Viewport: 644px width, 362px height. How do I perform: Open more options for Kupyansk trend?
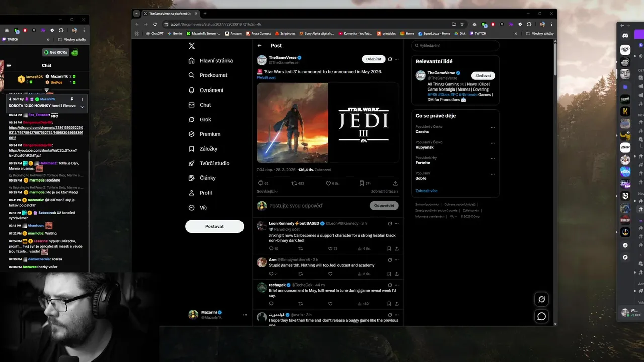(x=493, y=143)
